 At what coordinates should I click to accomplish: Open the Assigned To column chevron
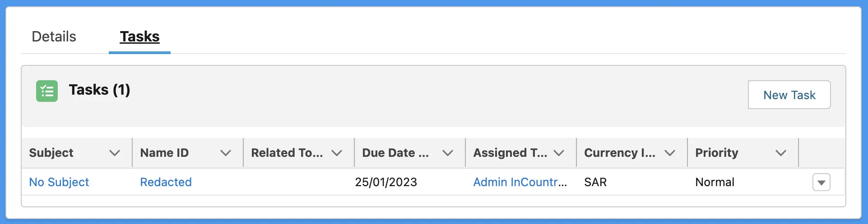pyautogui.click(x=559, y=153)
